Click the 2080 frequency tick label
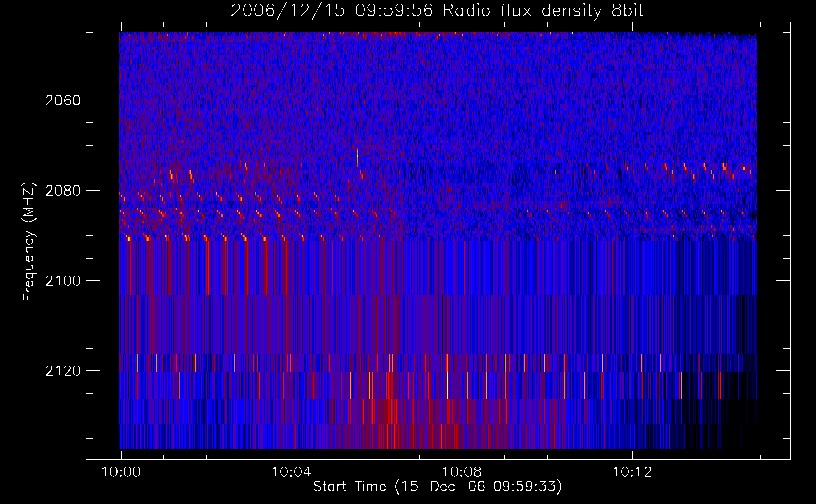 [63, 191]
